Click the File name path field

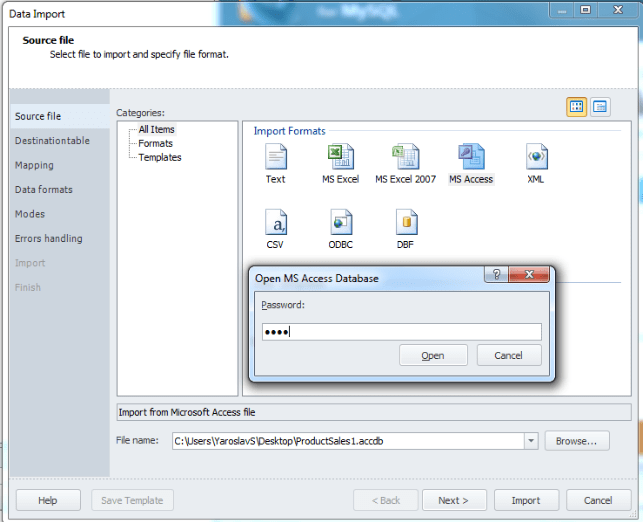coord(348,441)
